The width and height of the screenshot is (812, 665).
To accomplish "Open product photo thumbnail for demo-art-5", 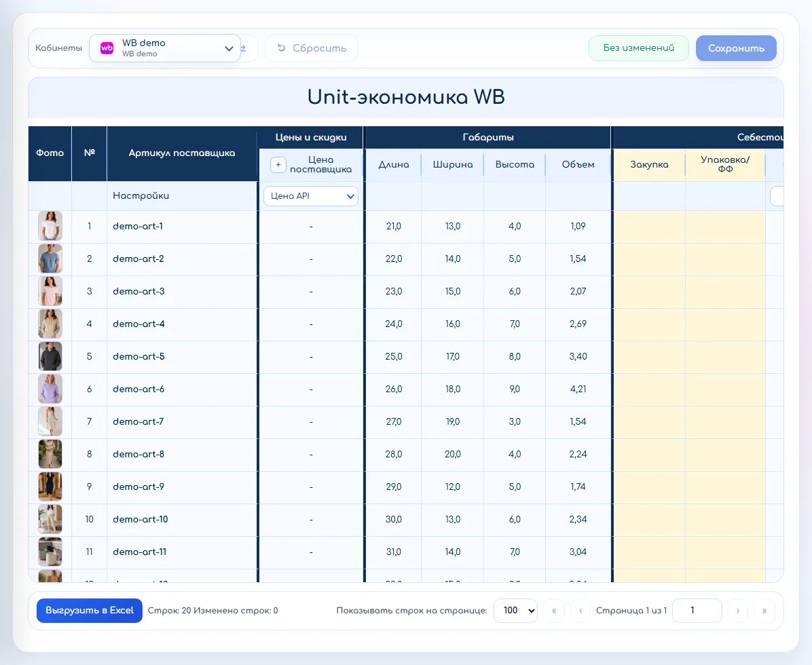I will pos(50,356).
